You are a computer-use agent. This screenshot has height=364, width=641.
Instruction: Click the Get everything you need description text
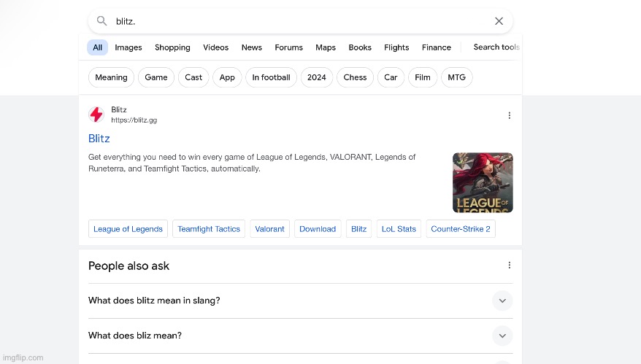[x=252, y=163]
